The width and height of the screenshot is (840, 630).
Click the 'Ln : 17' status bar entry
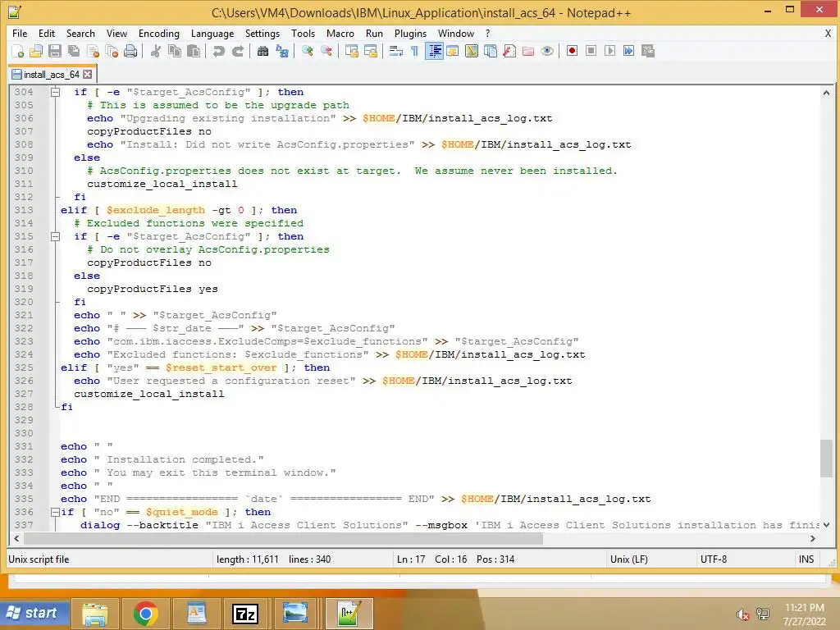tap(411, 559)
